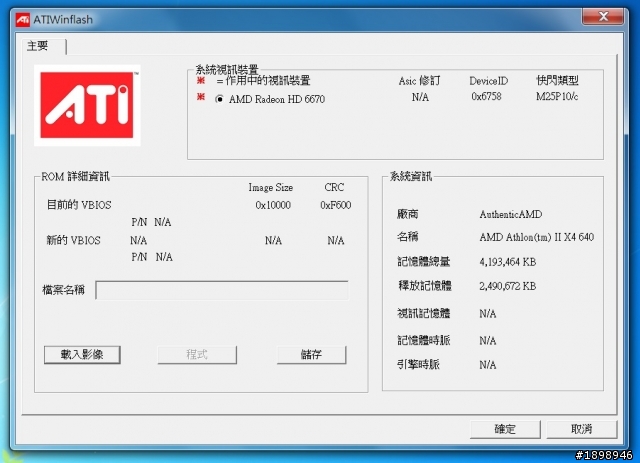640x463 pixels.
Task: Click the Image Size value 0x10000
Action: click(273, 205)
